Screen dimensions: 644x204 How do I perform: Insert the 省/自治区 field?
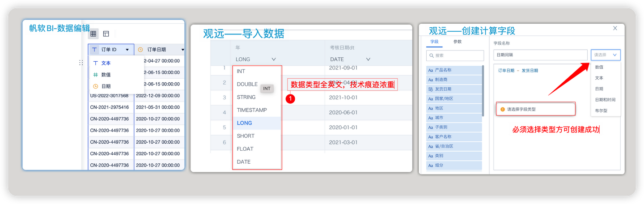pos(453,146)
